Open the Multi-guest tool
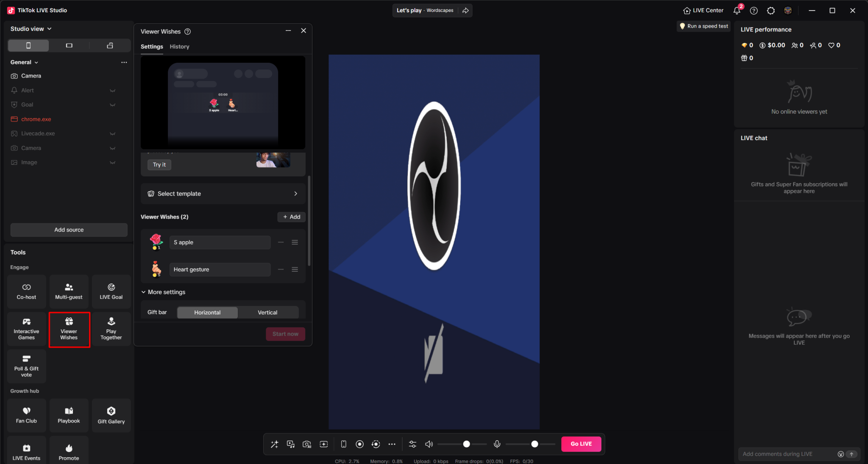The image size is (868, 464). [x=69, y=292]
